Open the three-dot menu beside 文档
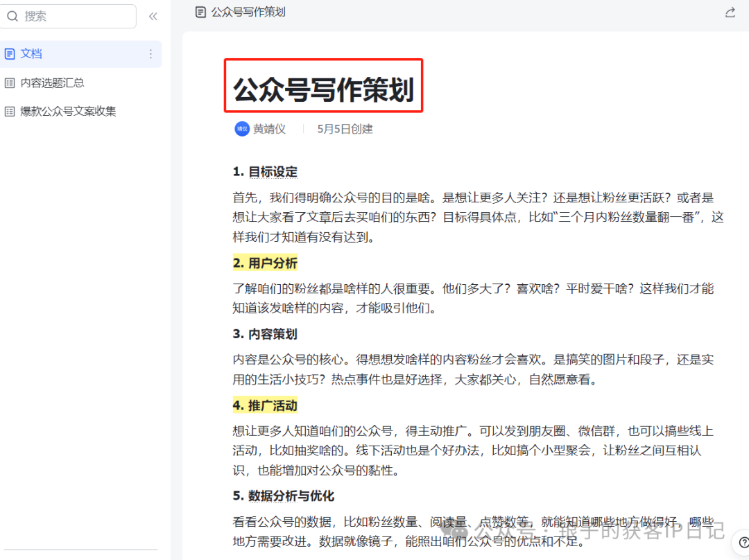Screen dimensions: 749x560 pos(151,54)
